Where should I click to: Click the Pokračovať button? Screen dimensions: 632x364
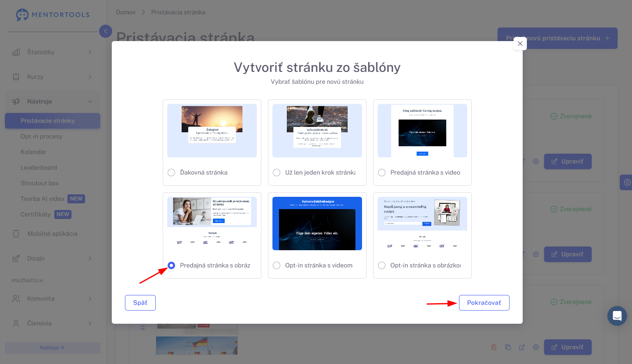pyautogui.click(x=484, y=303)
